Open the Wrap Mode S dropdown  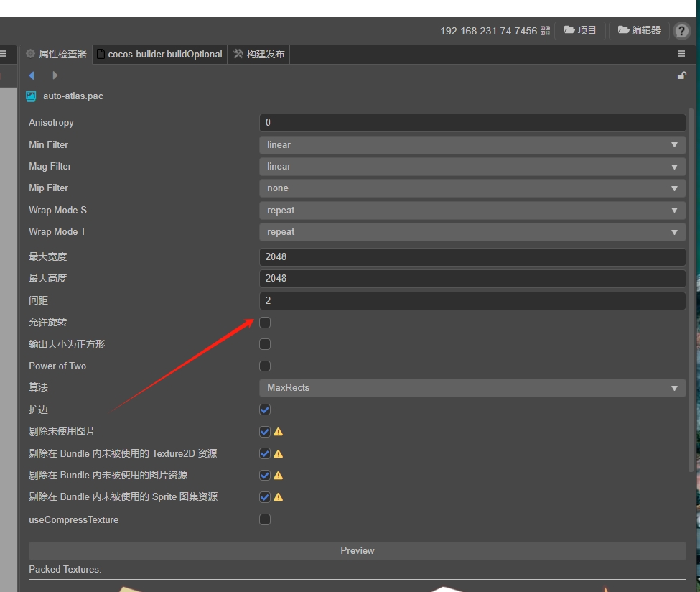point(472,210)
